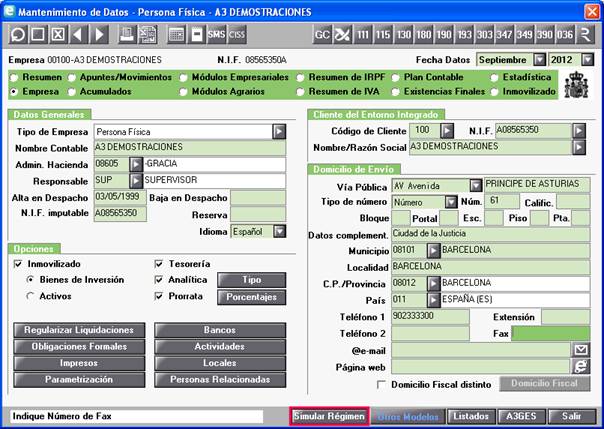This screenshot has height=429, width=604.
Task: Open model 130 from toolbar
Action: click(x=403, y=35)
